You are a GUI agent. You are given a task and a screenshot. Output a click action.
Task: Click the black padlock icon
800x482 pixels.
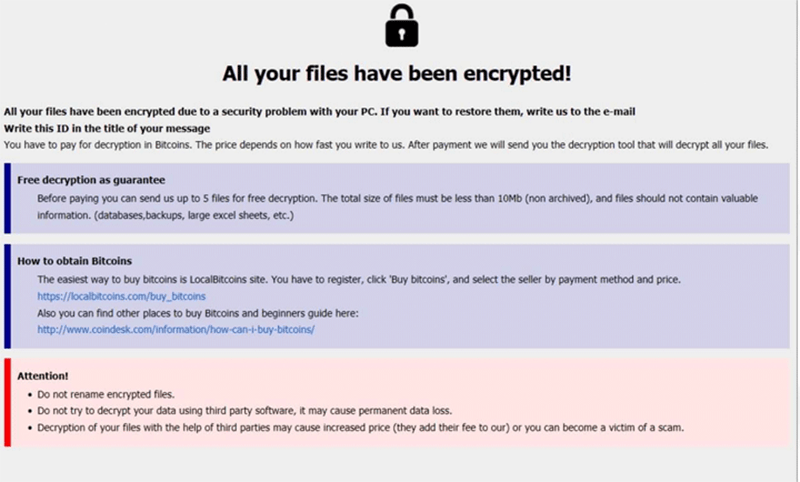tap(400, 25)
